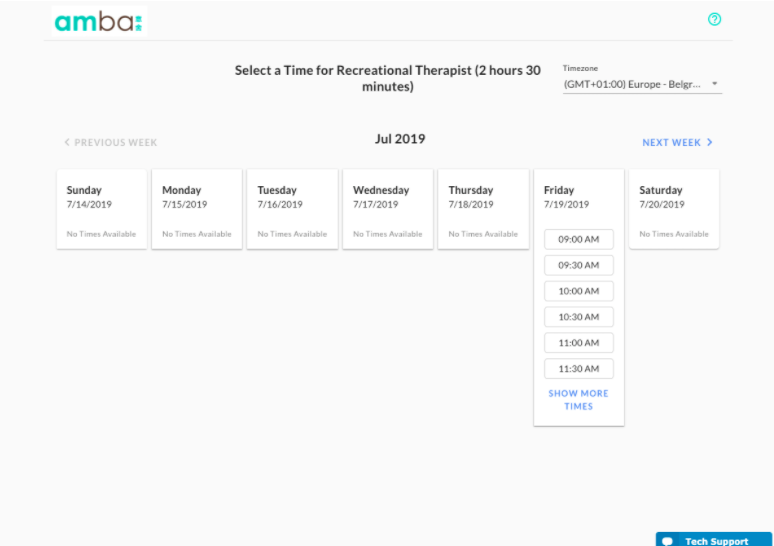Screen dimensions: 774x546
Task: Open the Timezone dropdown
Action: coord(642,84)
